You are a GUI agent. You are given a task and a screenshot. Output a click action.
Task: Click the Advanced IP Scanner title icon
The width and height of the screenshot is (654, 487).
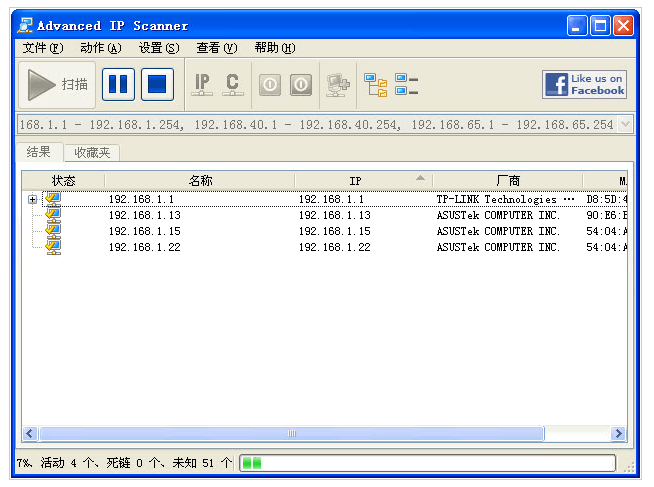(25, 25)
